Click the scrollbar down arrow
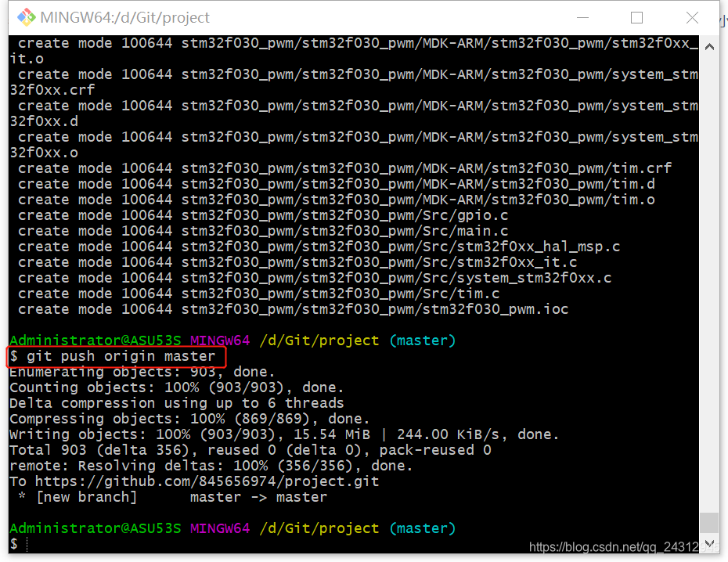The width and height of the screenshot is (728, 562). click(x=709, y=543)
